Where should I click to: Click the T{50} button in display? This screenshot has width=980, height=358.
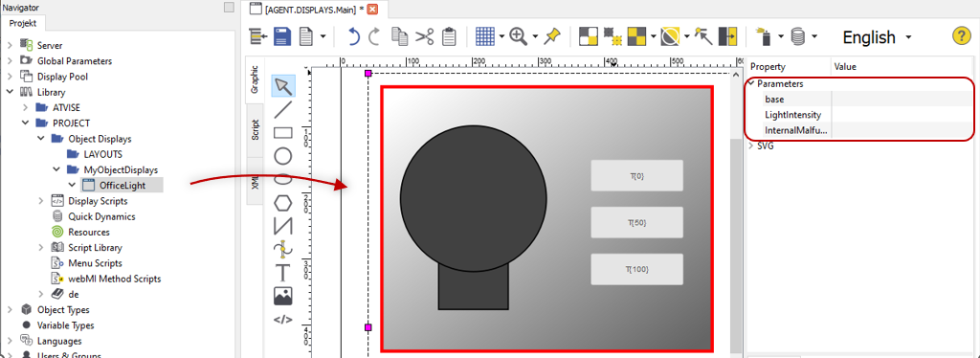(636, 222)
